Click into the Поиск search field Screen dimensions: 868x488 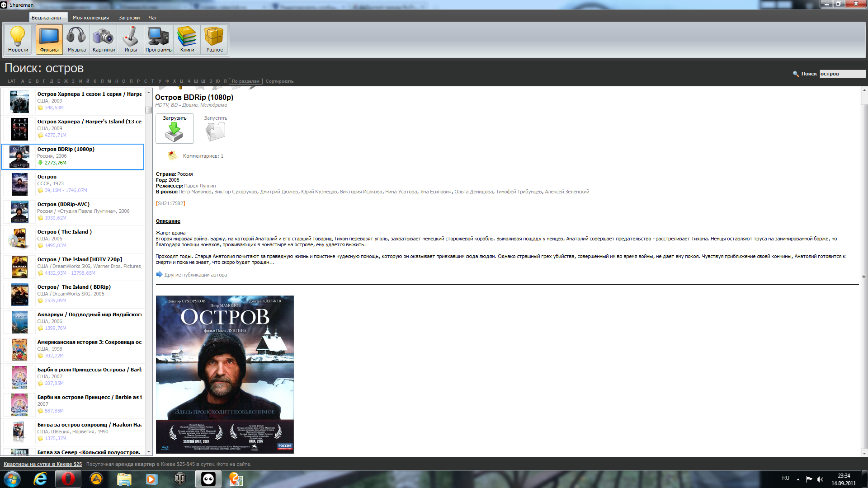842,74
